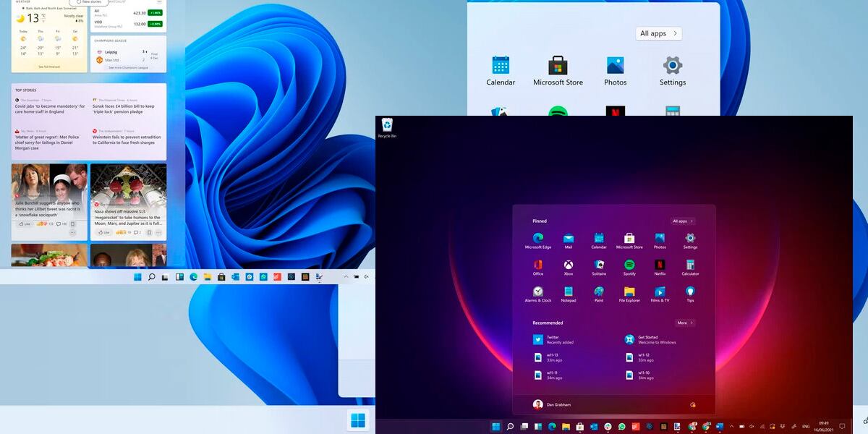
Task: Open recommended Twitter recently added item
Action: [x=553, y=339]
